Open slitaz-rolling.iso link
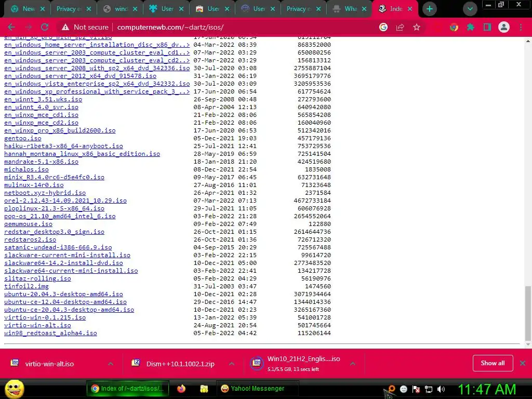This screenshot has height=399, width=532. 37,278
